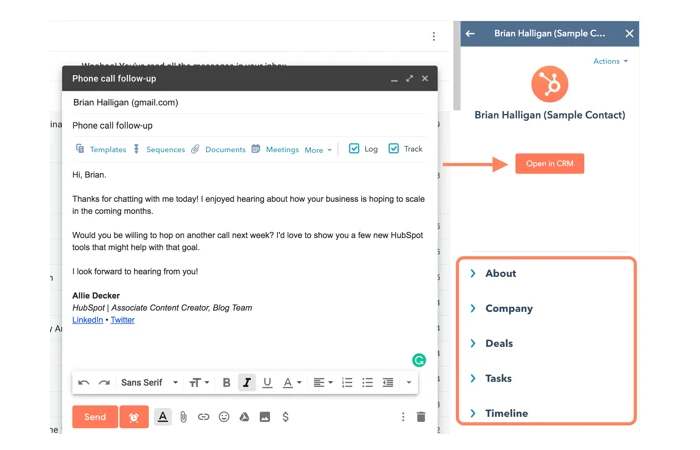Toggle the formatting options bar

point(163,417)
